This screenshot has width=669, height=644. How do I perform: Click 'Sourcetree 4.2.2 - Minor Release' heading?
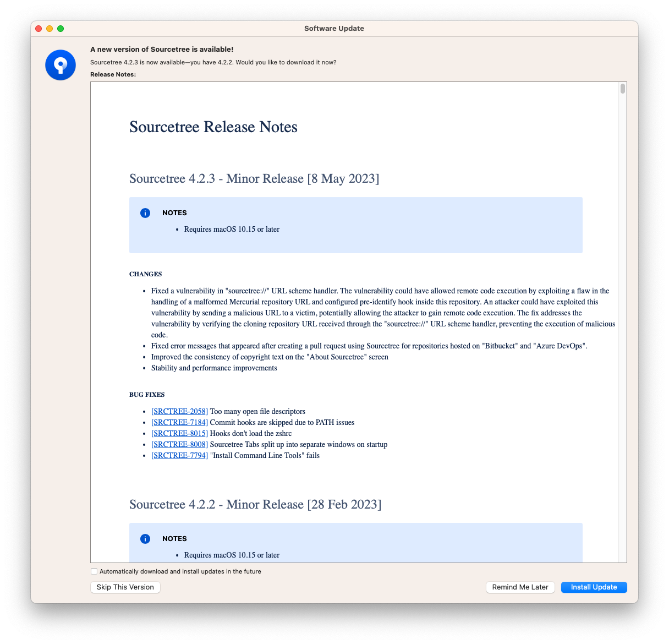click(255, 504)
